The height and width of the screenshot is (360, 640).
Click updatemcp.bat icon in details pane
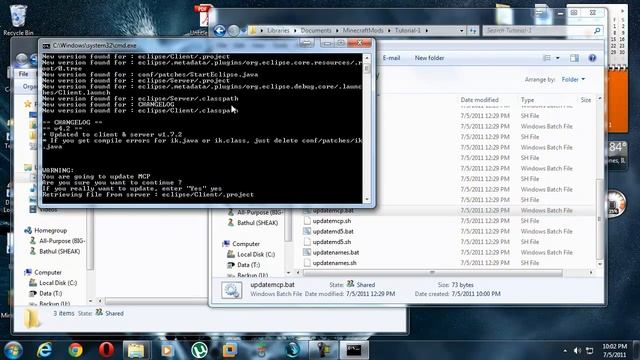point(232,289)
